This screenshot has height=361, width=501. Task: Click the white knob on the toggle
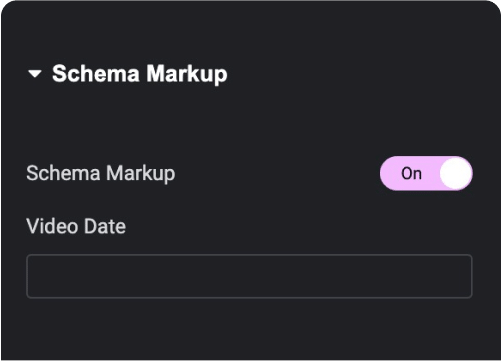456,173
